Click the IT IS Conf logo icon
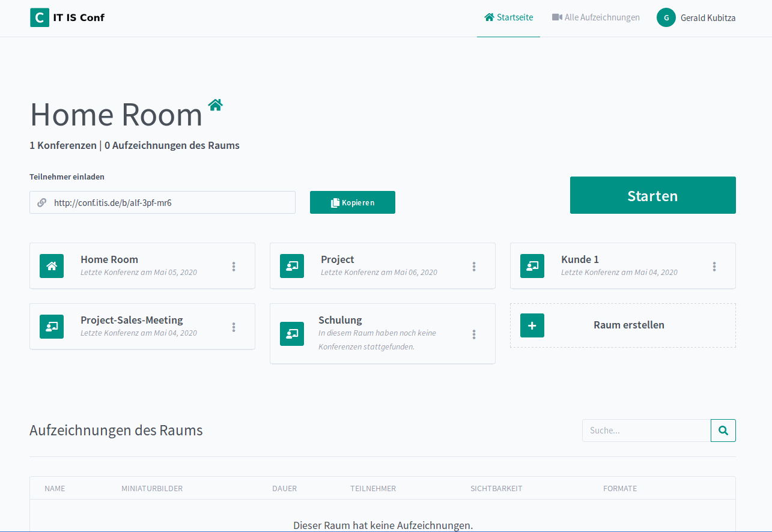772x532 pixels. [x=40, y=17]
